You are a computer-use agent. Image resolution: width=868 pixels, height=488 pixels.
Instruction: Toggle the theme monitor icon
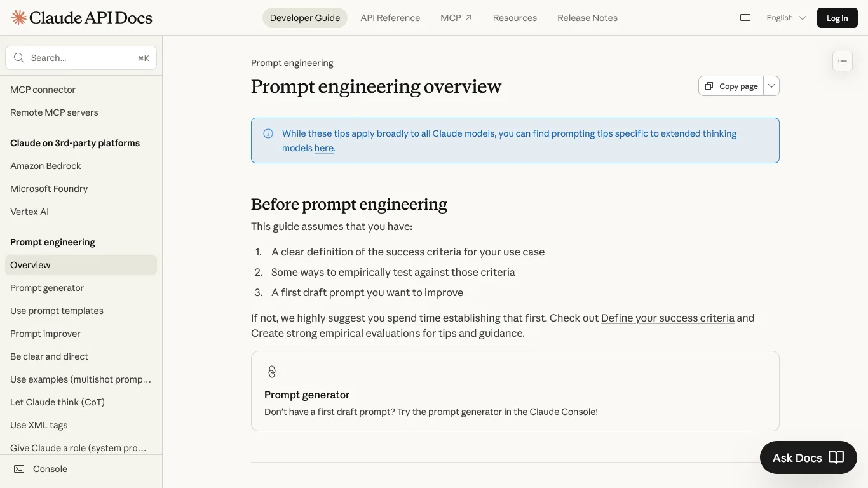[x=745, y=18]
